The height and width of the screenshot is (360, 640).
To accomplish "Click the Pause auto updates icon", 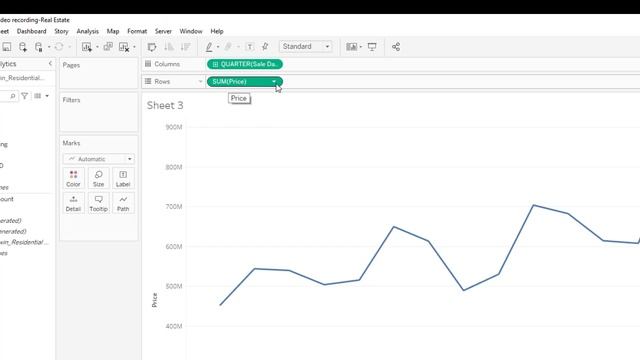I will tap(39, 47).
